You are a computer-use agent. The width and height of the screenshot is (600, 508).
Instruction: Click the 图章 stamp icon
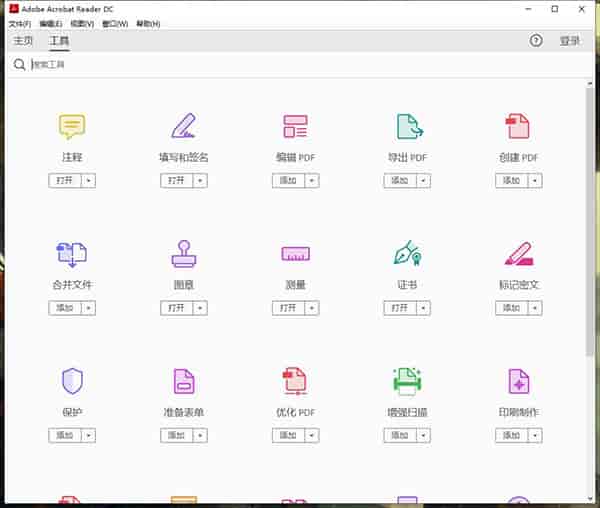(x=184, y=254)
